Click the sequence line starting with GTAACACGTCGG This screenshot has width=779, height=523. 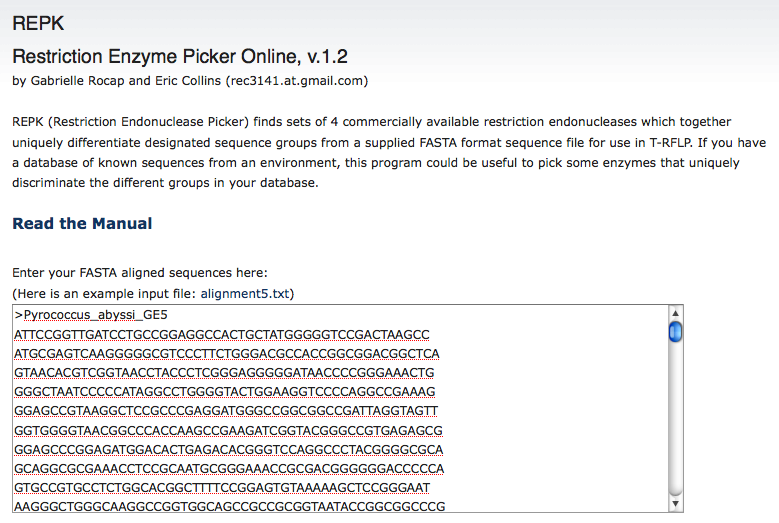pyautogui.click(x=224, y=373)
